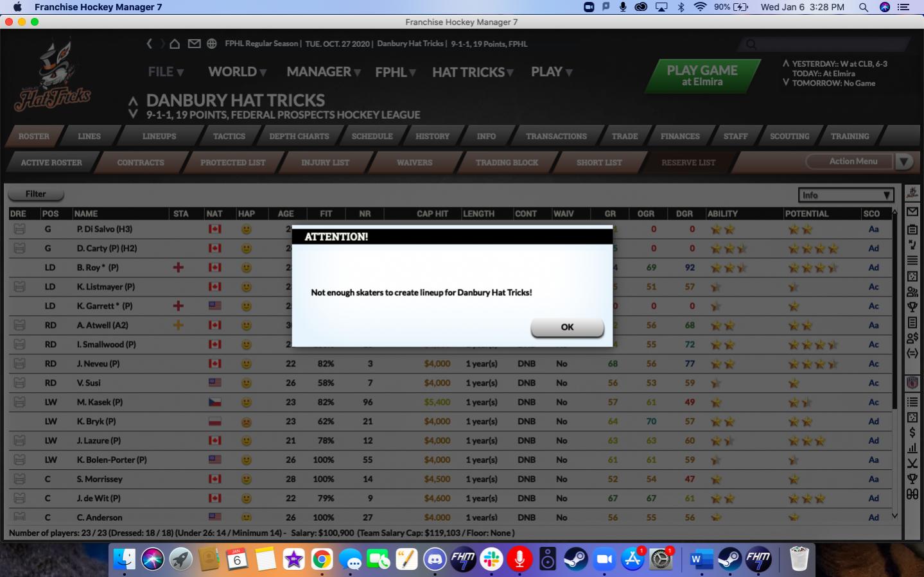The width and height of the screenshot is (924, 577).
Task: Open Discord from the macOS dock
Action: (435, 560)
